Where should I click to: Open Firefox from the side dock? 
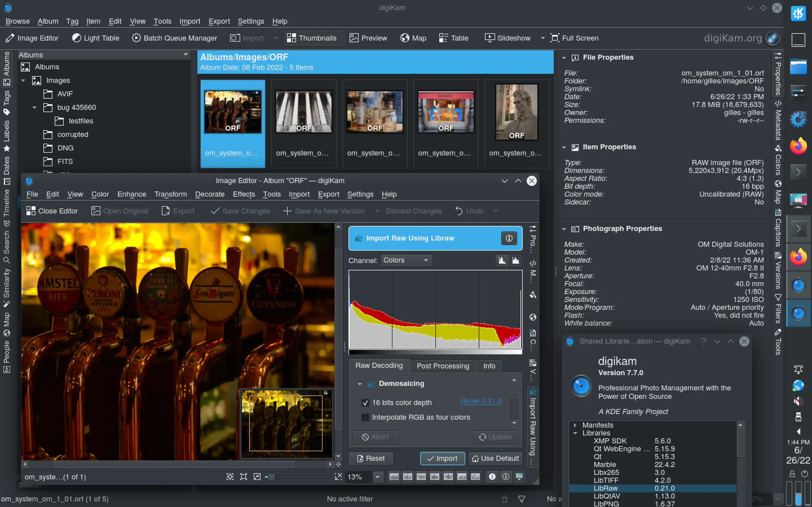798,146
